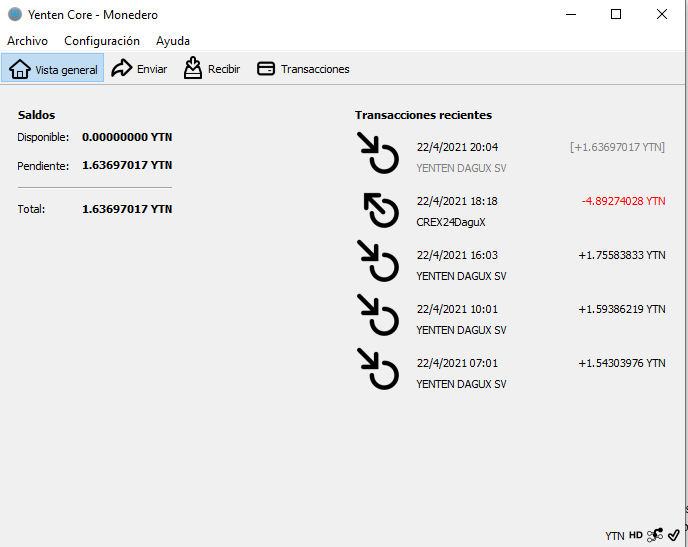Maximize the Yenten Core window

pos(616,15)
